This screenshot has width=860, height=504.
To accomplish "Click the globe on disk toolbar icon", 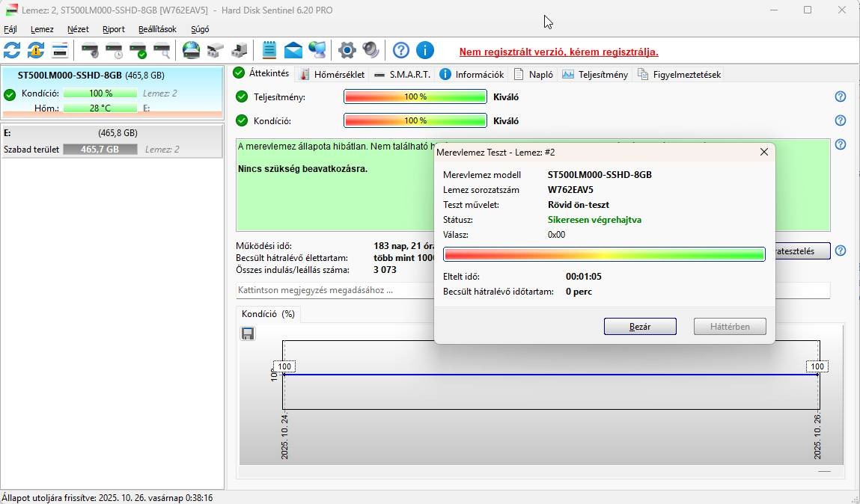I will coord(192,50).
